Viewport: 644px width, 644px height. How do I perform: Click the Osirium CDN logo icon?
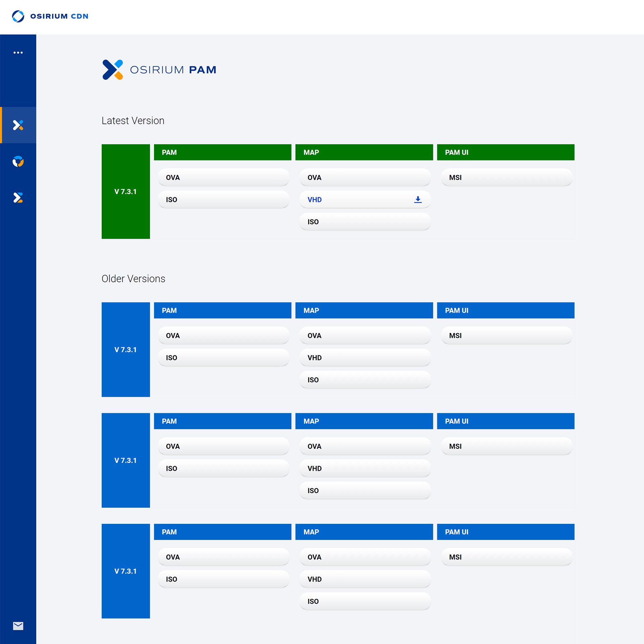click(18, 16)
